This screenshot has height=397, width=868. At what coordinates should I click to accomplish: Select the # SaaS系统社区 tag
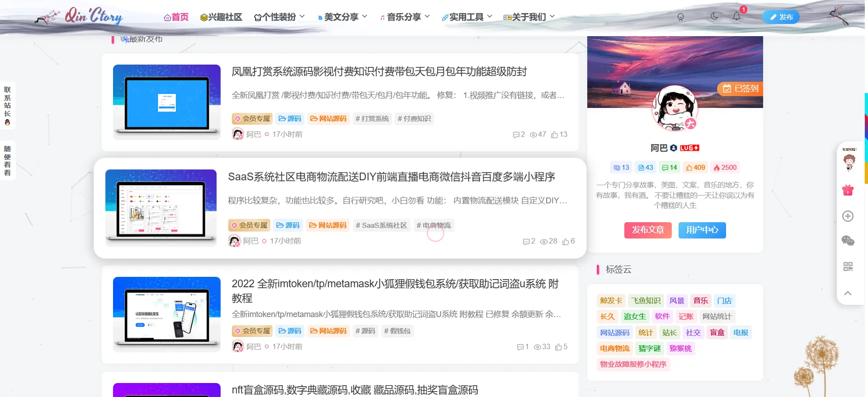click(x=381, y=225)
